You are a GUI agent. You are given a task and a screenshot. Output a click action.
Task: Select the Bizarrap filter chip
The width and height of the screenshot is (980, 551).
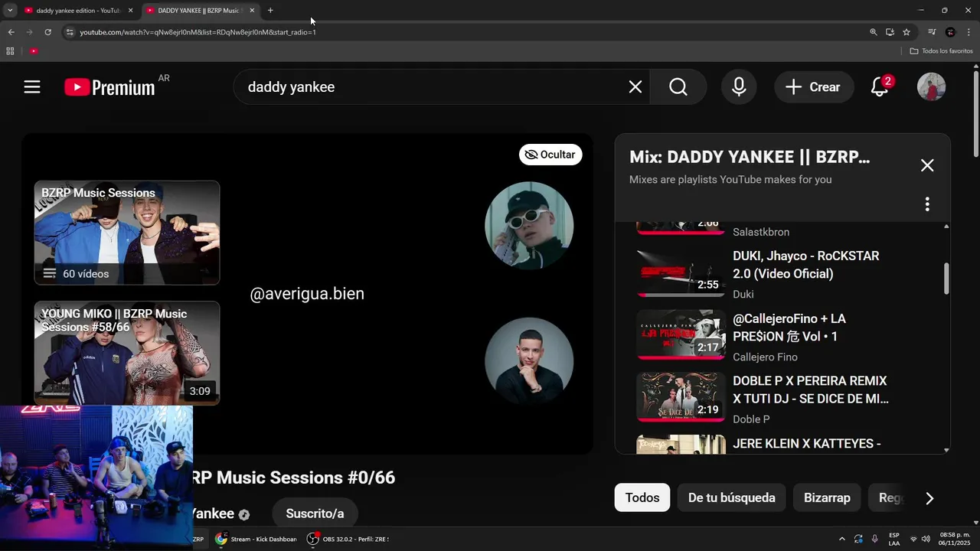(827, 497)
